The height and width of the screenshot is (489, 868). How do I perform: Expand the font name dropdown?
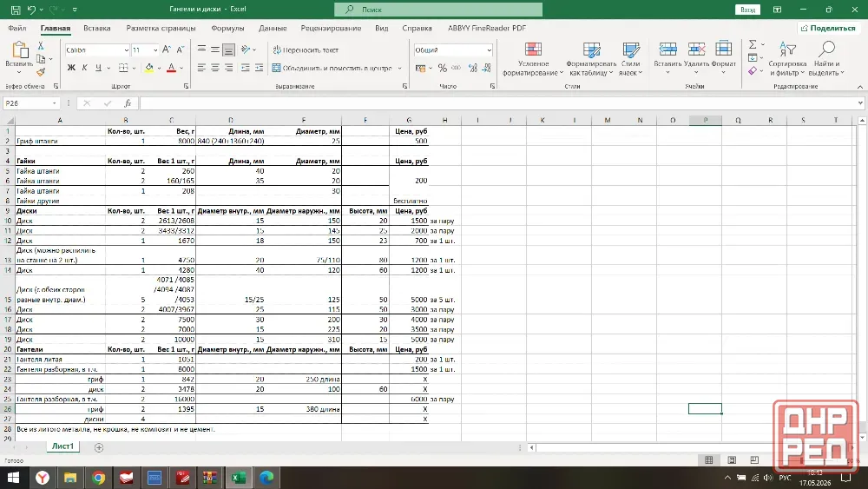click(x=126, y=50)
